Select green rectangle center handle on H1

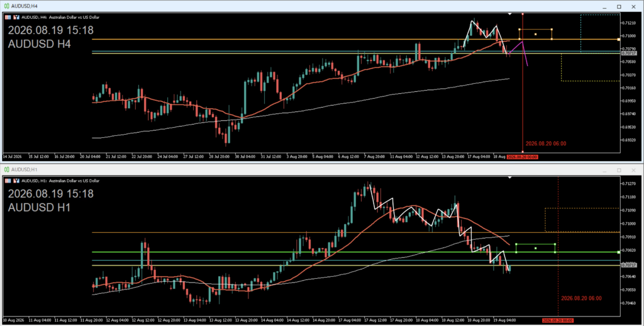[x=536, y=249]
